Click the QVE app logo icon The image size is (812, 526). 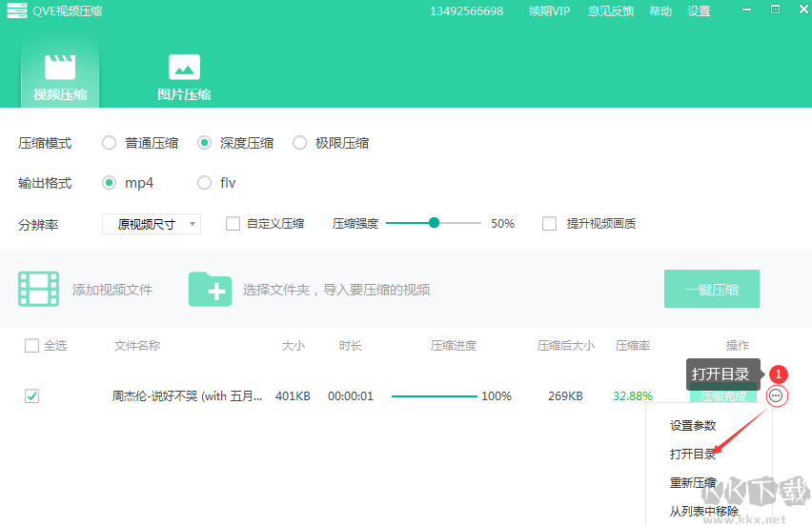(x=17, y=11)
